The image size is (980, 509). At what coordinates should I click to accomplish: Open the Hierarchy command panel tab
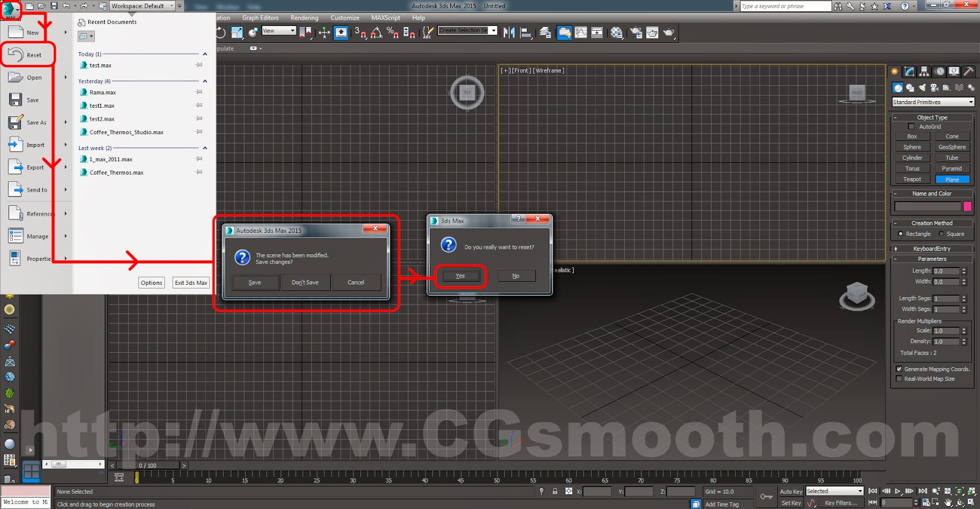[x=924, y=72]
